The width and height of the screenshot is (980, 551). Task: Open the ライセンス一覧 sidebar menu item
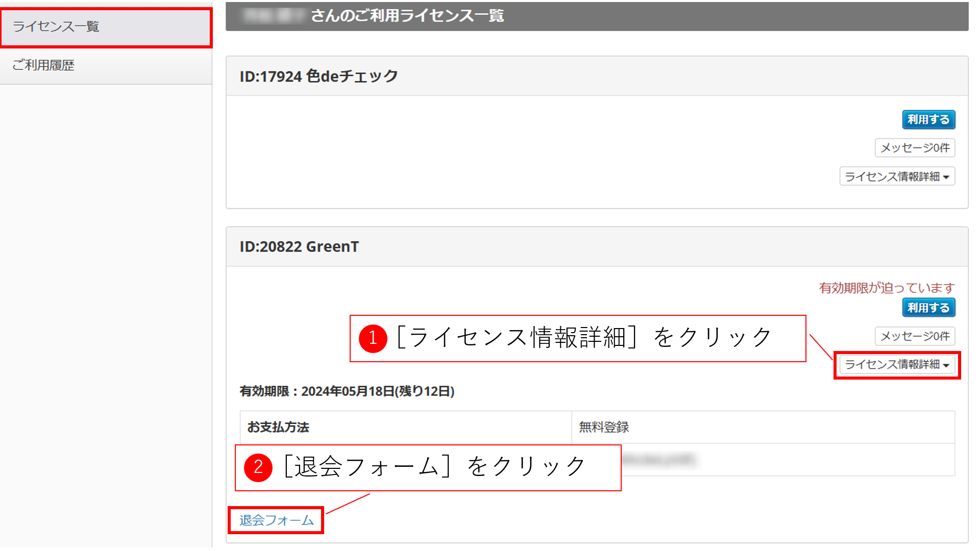tap(56, 27)
